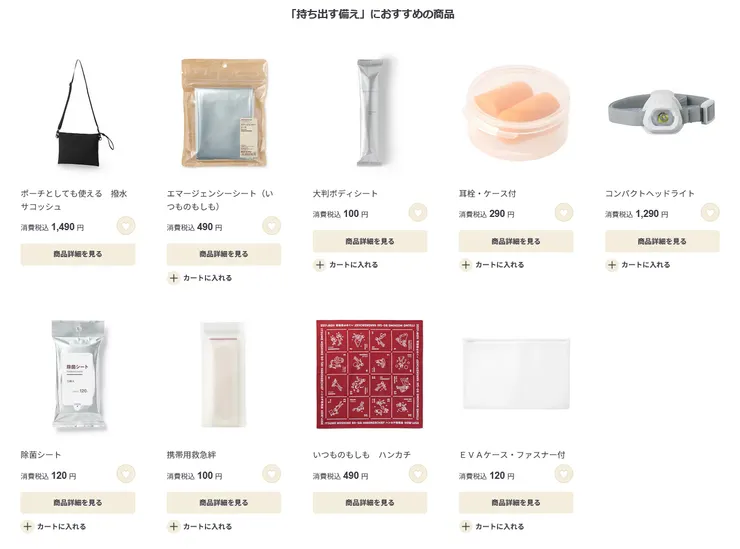
Task: Favorite the エマージェンシーシート with heart icon
Action: (271, 226)
